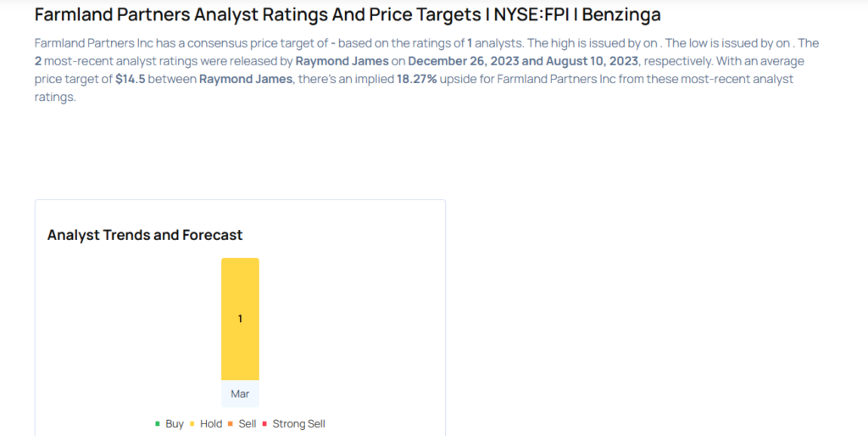Click the bold "2" before "most-recent"

38,62
